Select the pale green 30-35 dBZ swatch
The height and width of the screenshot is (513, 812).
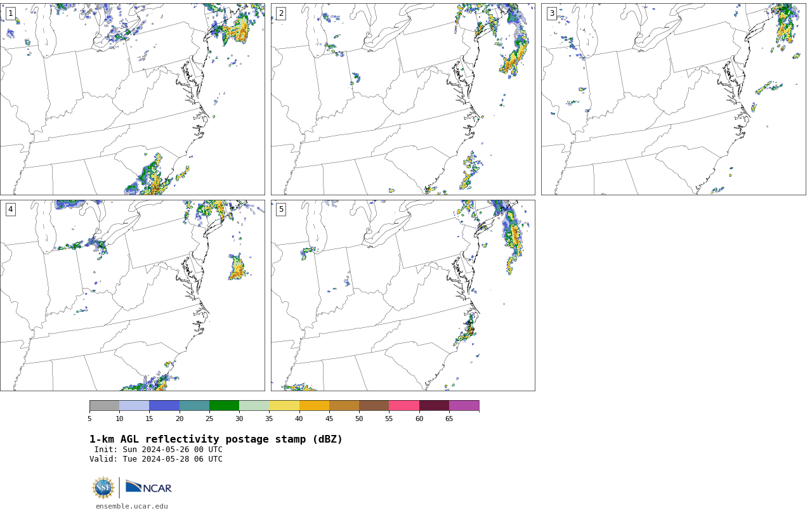pyautogui.click(x=254, y=406)
